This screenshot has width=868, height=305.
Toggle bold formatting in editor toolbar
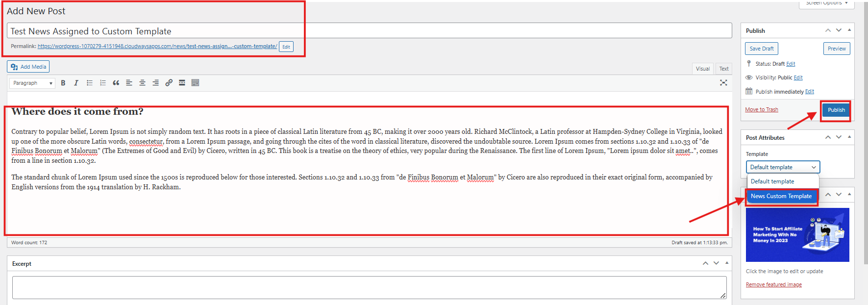tap(63, 83)
